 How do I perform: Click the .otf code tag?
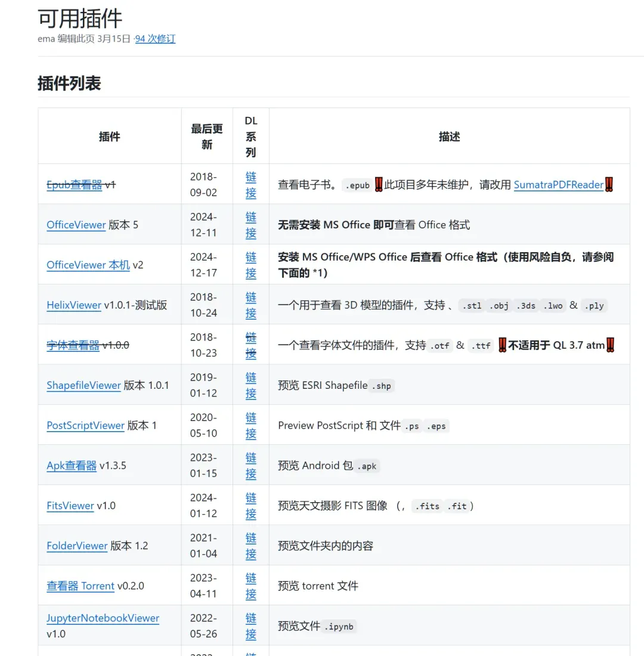pyautogui.click(x=440, y=346)
